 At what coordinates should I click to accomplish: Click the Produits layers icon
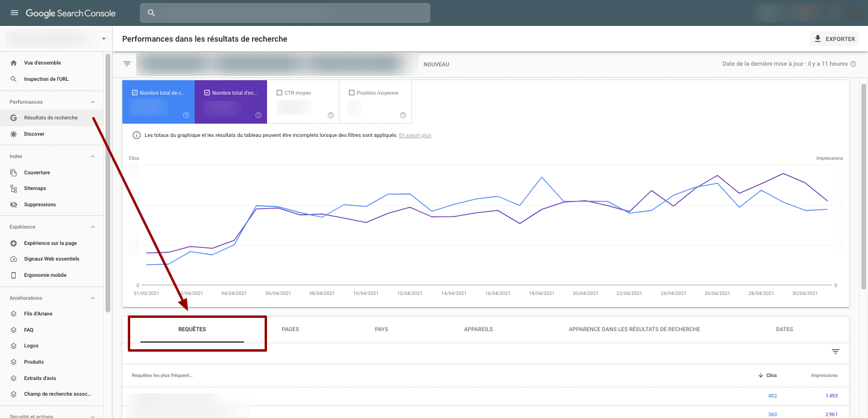[13, 362]
